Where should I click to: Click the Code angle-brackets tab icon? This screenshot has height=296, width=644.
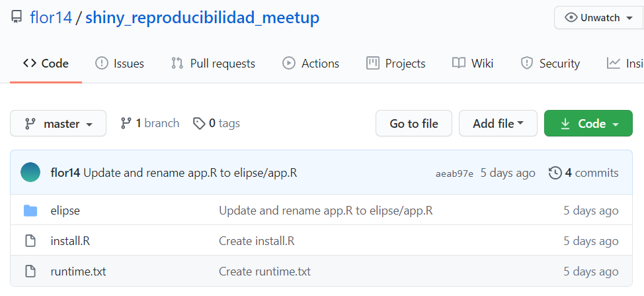(30, 64)
